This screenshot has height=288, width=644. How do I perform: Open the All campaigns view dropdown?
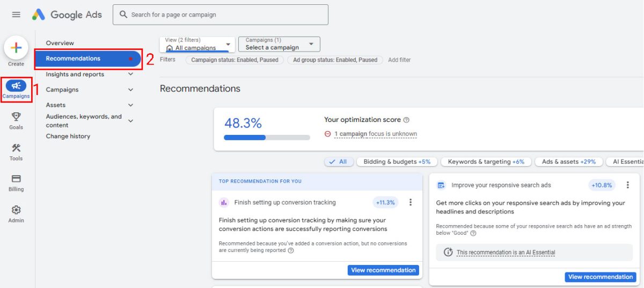(x=197, y=44)
